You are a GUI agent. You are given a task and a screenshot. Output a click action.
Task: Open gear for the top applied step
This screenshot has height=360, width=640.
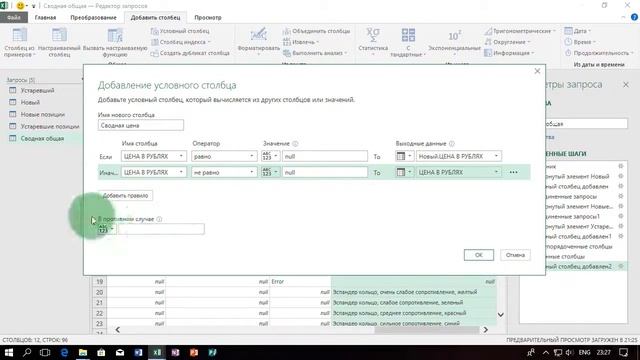[620, 166]
